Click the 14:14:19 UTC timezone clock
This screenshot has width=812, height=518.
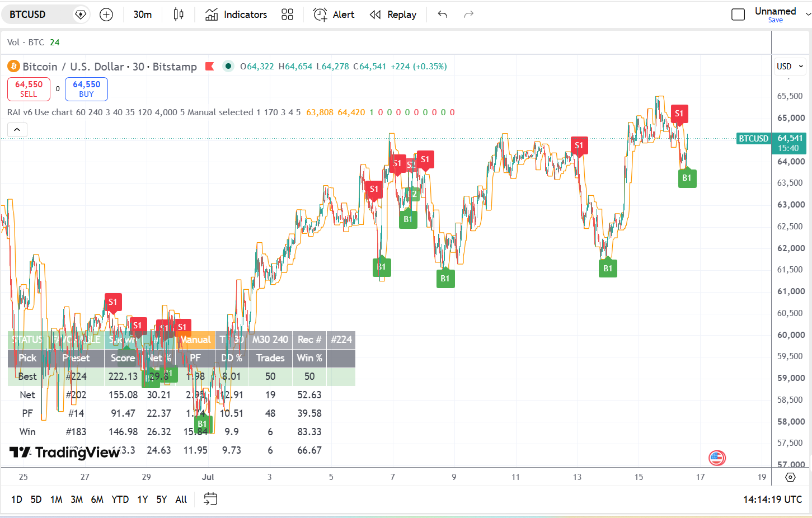click(x=772, y=500)
